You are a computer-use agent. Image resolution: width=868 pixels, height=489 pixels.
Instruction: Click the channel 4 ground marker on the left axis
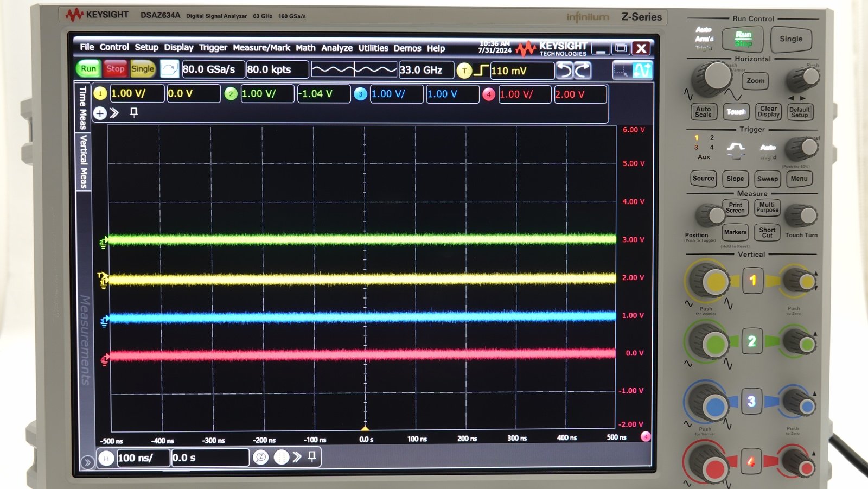pyautogui.click(x=105, y=359)
